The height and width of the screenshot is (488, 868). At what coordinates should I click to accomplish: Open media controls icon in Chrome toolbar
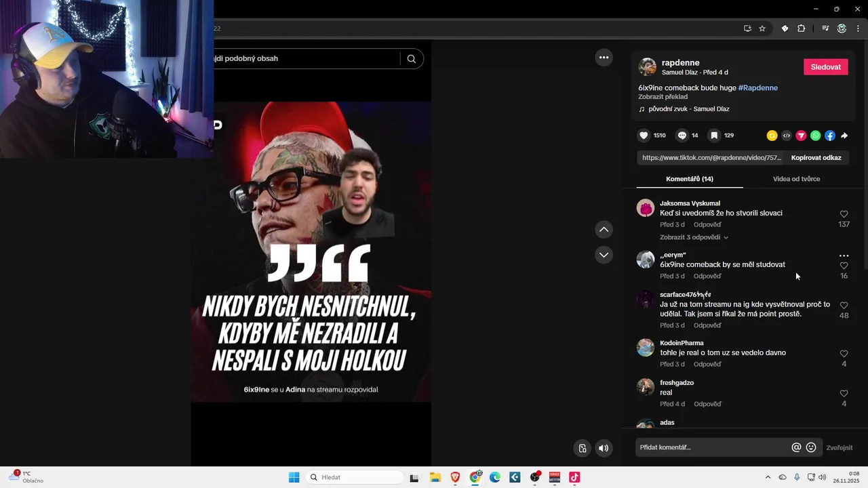(x=825, y=28)
